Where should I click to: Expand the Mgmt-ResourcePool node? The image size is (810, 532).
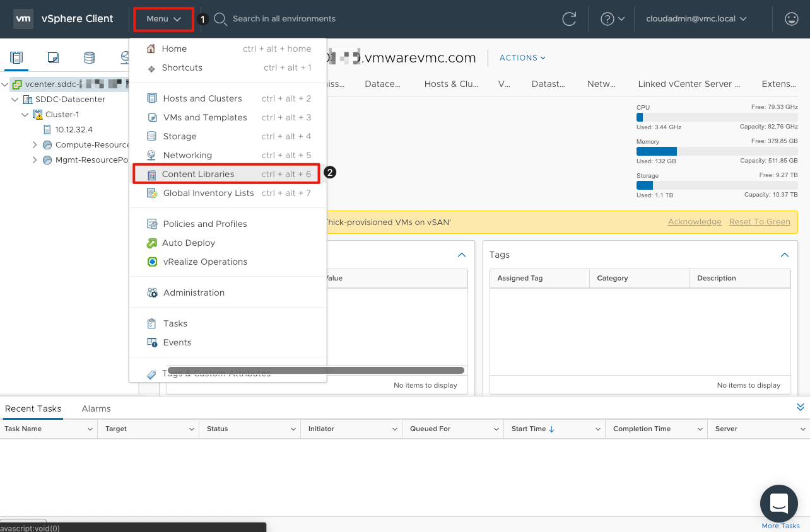35,160
